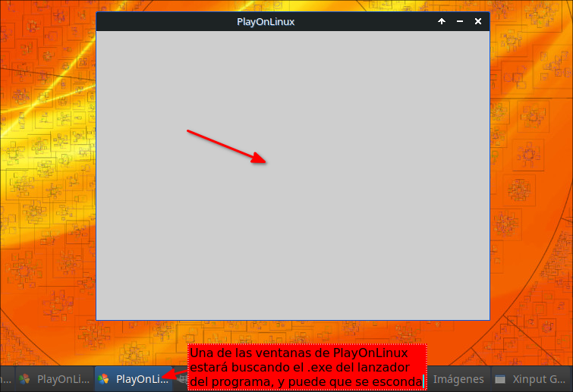Click the GIMP icon in the taskbar

181,379
